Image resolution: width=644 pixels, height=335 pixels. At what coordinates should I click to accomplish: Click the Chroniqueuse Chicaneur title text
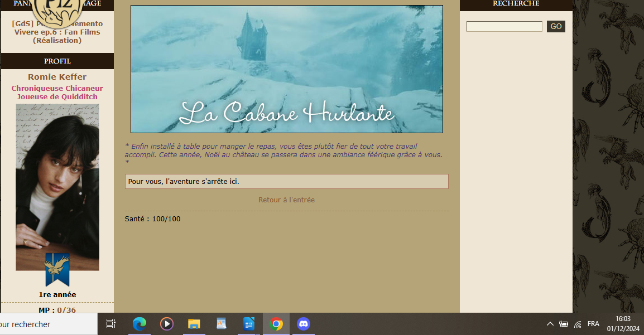(x=57, y=88)
